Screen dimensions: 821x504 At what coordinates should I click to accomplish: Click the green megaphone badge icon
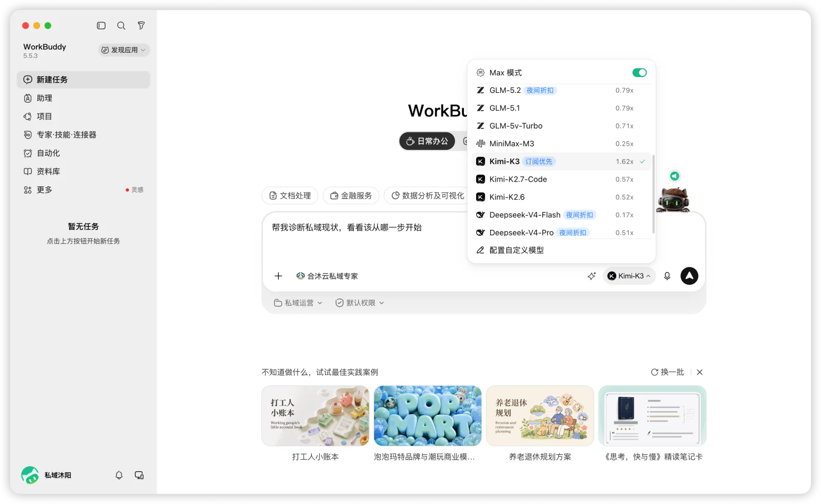[x=675, y=176]
